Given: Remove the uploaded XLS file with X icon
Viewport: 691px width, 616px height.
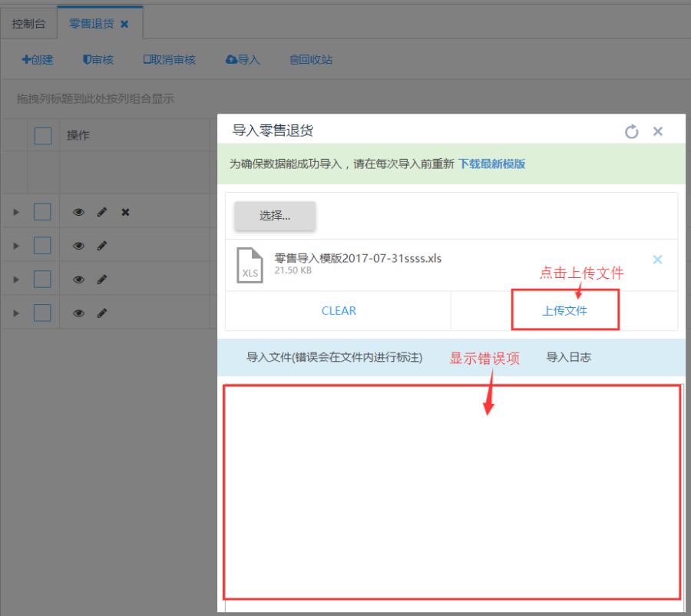Looking at the screenshot, I should pyautogui.click(x=657, y=260).
